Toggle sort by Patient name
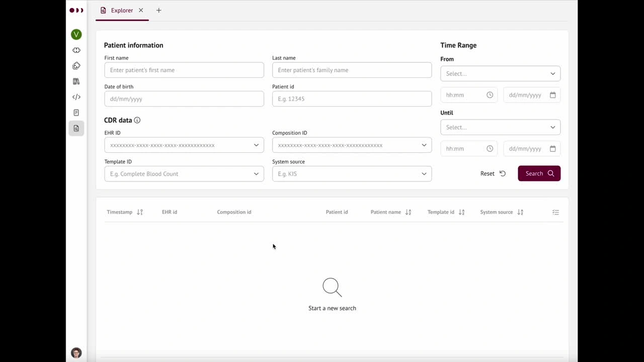The width and height of the screenshot is (644, 362). (408, 212)
